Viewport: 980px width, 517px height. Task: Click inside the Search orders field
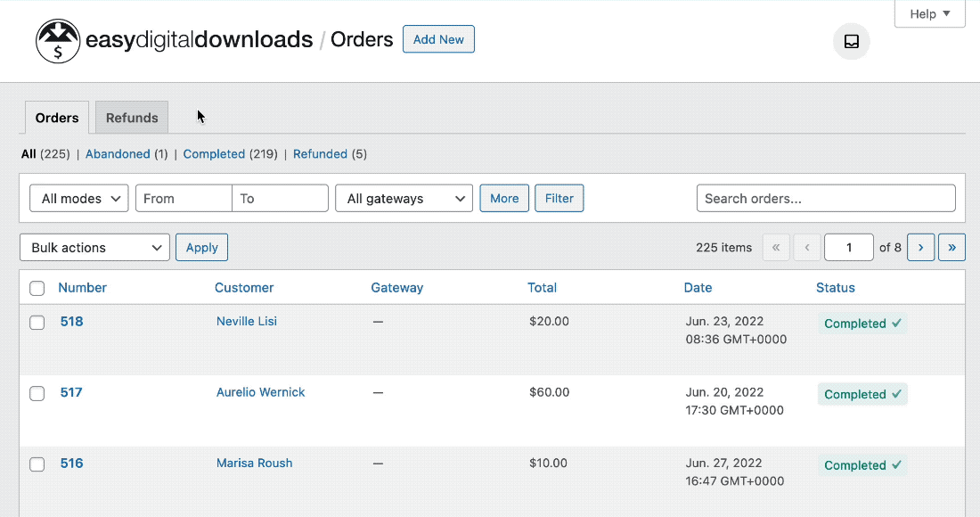pos(825,198)
